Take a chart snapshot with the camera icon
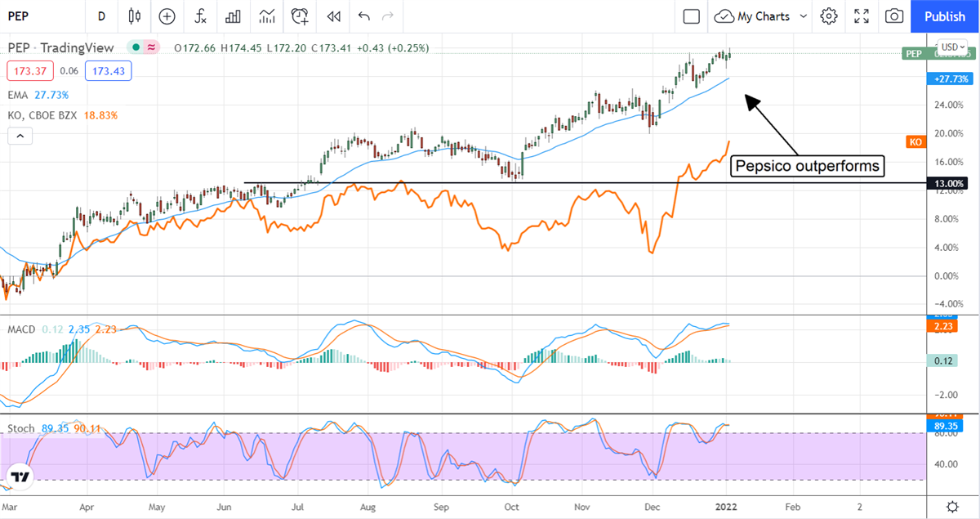Viewport: 980px width, 519px height. (894, 16)
